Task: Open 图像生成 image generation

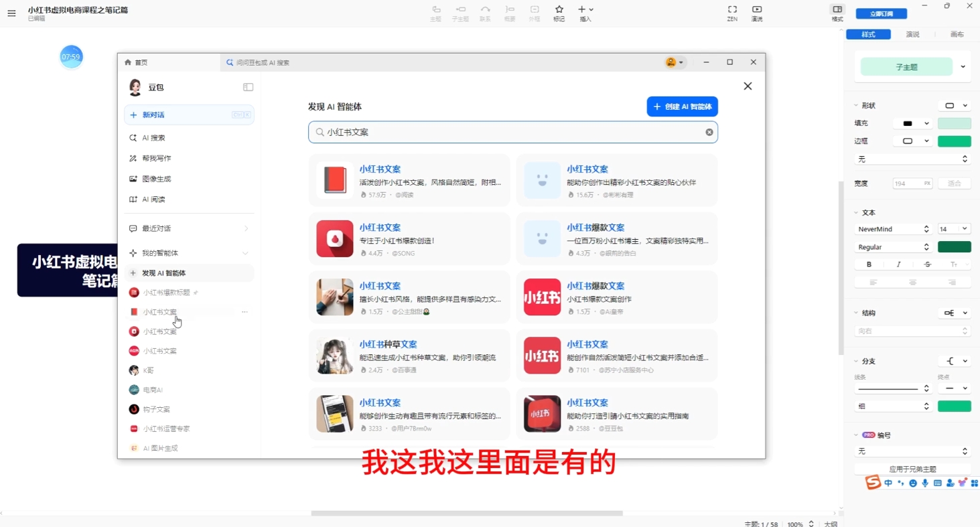Action: 189,179
